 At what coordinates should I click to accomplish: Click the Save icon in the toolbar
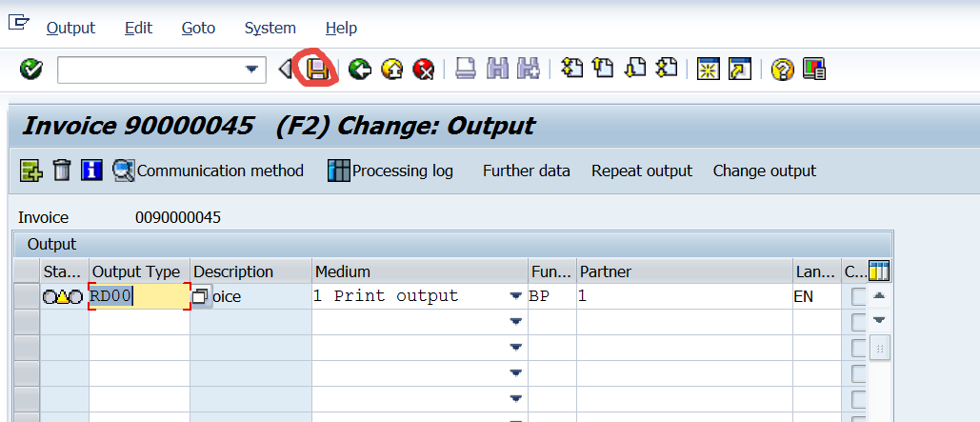click(x=316, y=69)
